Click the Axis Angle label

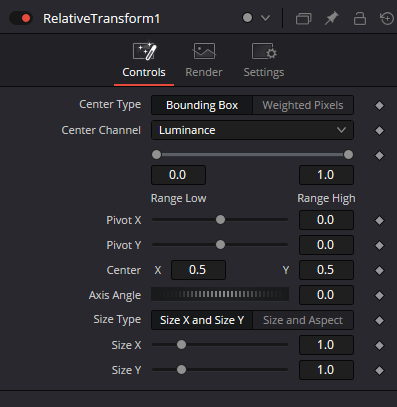pos(115,295)
